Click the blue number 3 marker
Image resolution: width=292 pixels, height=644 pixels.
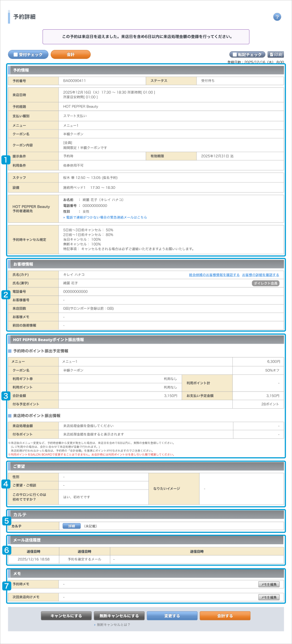coord(6,397)
